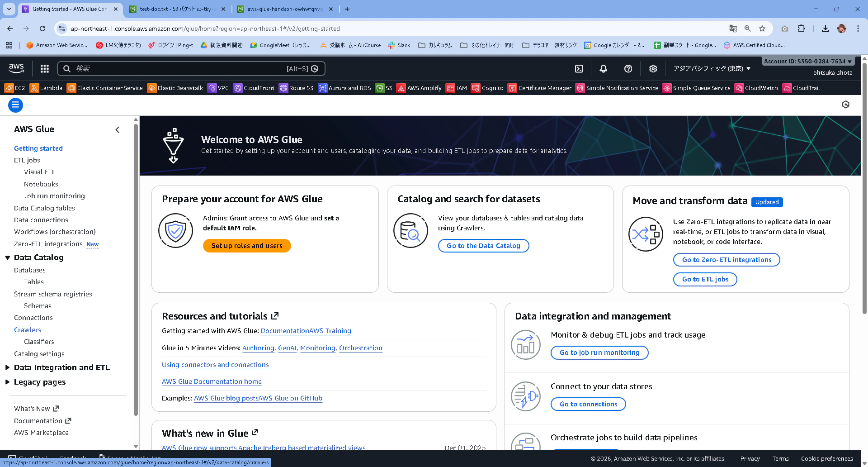The image size is (868, 467).
Task: Bookmark this page with the star icon
Action: [x=762, y=29]
